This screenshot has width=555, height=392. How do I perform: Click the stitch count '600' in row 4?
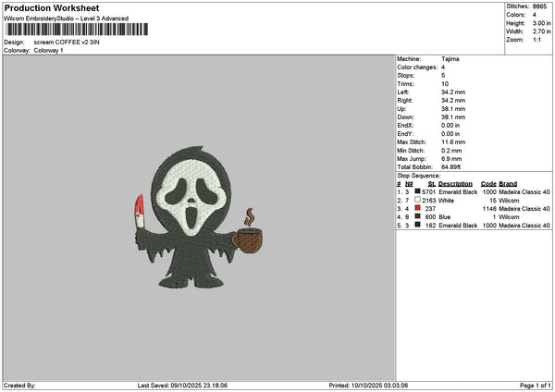(x=430, y=217)
